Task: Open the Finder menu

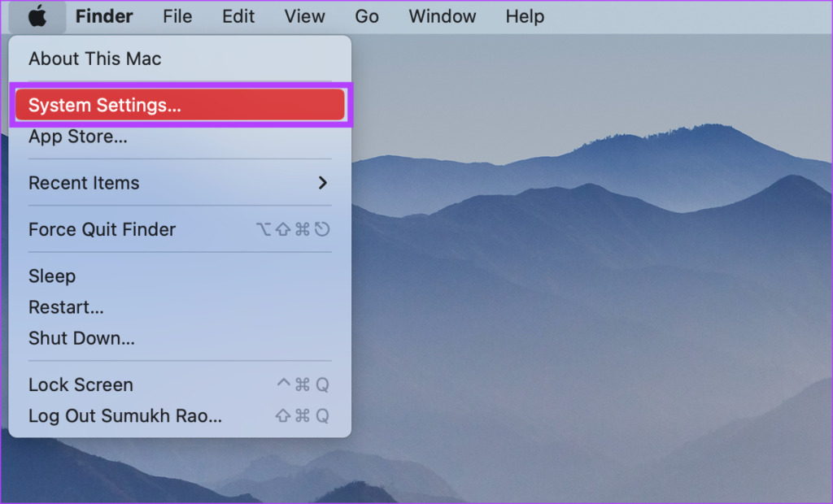Action: tap(104, 16)
